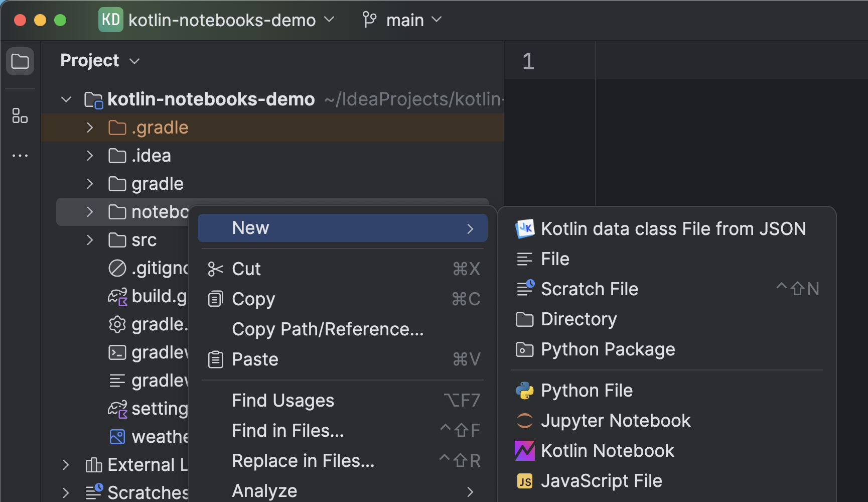
Task: Click the Jupyter Notebook icon
Action: coord(525,421)
